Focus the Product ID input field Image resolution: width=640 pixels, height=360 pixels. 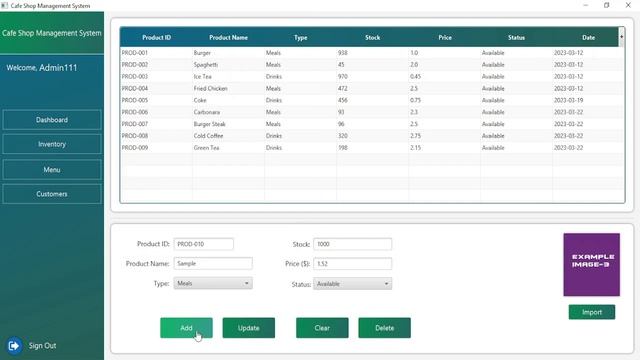click(x=204, y=244)
